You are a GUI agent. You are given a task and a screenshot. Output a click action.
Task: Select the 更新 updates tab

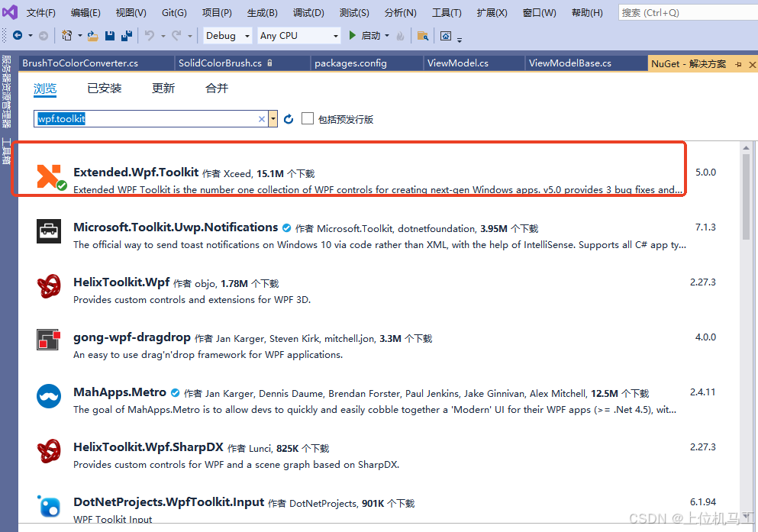[163, 88]
